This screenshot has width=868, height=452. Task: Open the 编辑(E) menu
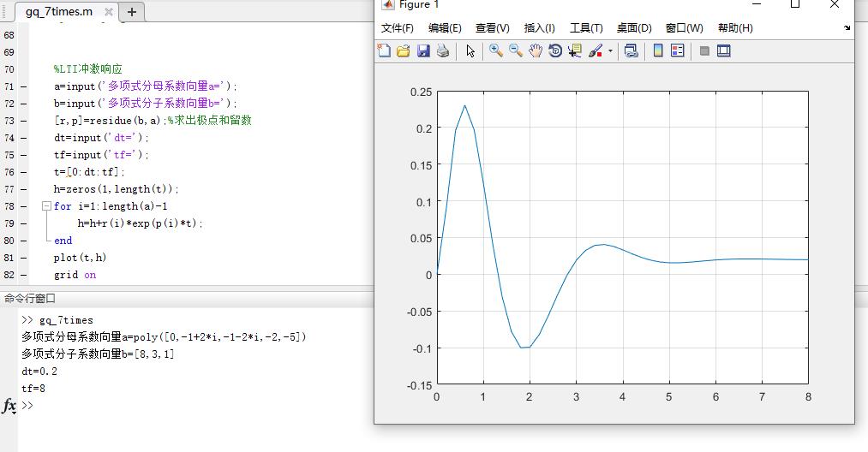(x=445, y=27)
